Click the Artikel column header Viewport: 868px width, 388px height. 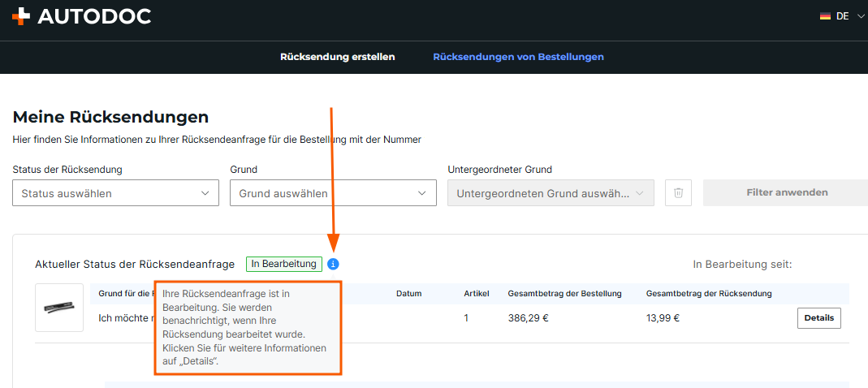coord(476,293)
